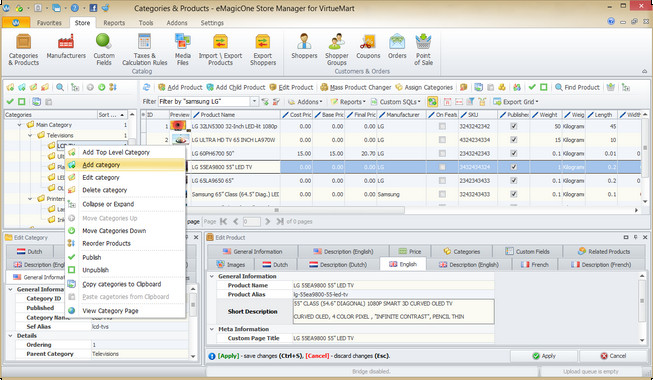The image size is (653, 380).
Task: Select Add category from context menu
Action: pos(125,165)
